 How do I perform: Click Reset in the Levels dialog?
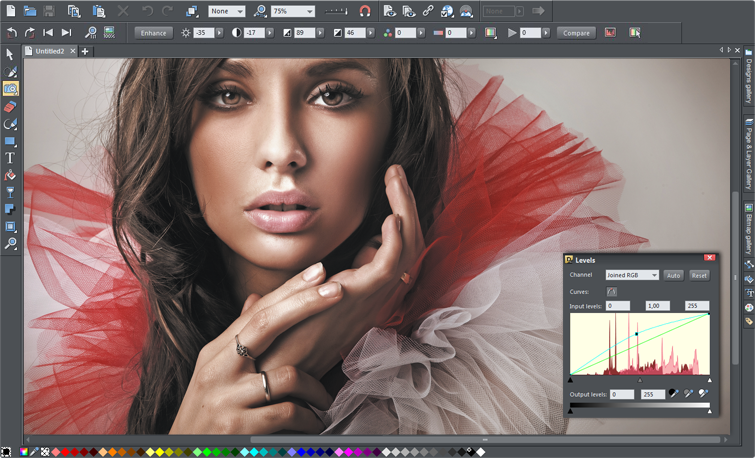(x=699, y=275)
